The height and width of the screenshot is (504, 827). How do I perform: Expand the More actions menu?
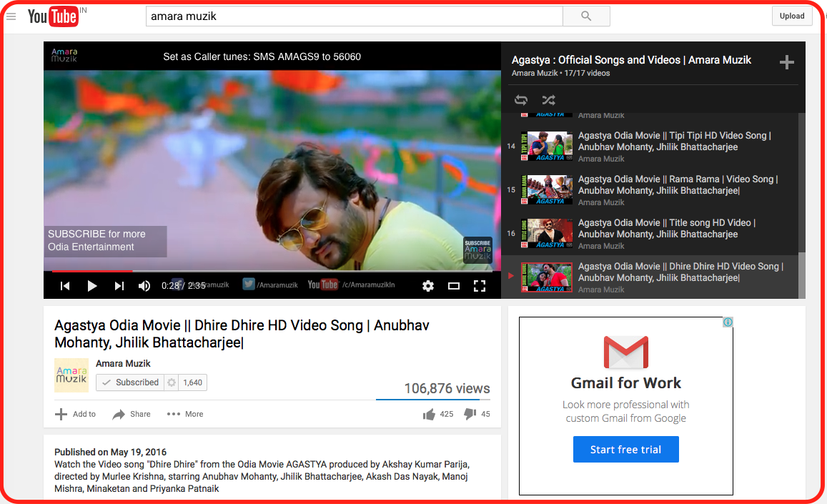pyautogui.click(x=185, y=414)
